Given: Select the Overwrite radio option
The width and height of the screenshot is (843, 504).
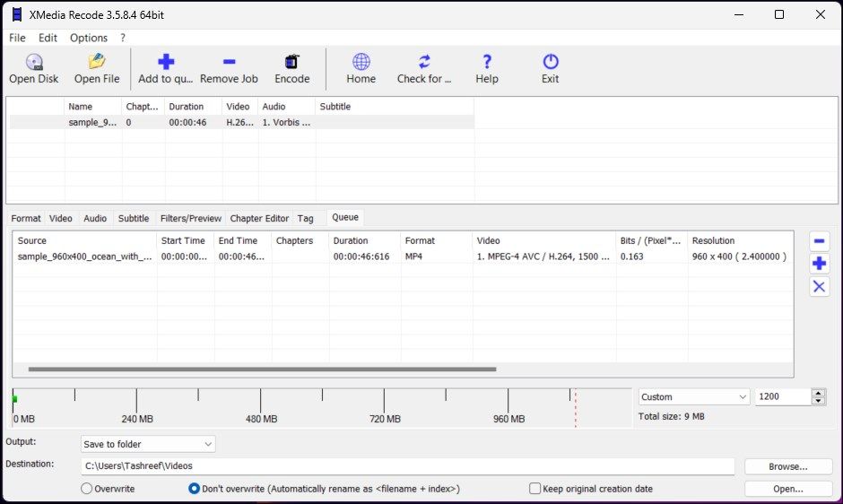Looking at the screenshot, I should (87, 489).
